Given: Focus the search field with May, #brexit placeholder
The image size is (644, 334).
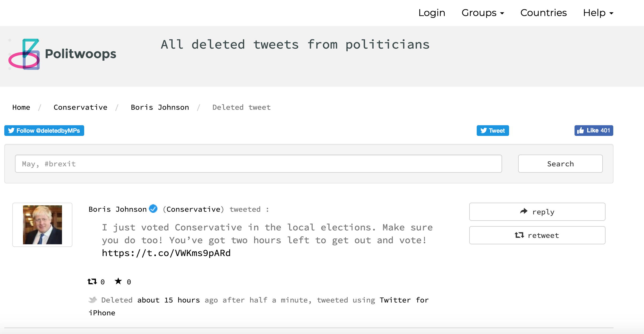Looking at the screenshot, I should (x=258, y=164).
